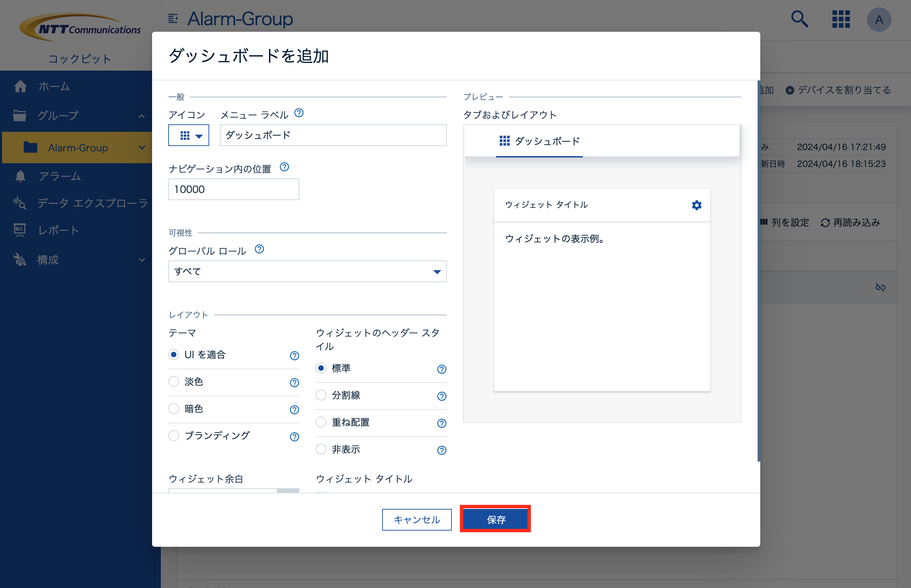Open the user avatar A menu
Screen dimensions: 911x588
point(879,20)
